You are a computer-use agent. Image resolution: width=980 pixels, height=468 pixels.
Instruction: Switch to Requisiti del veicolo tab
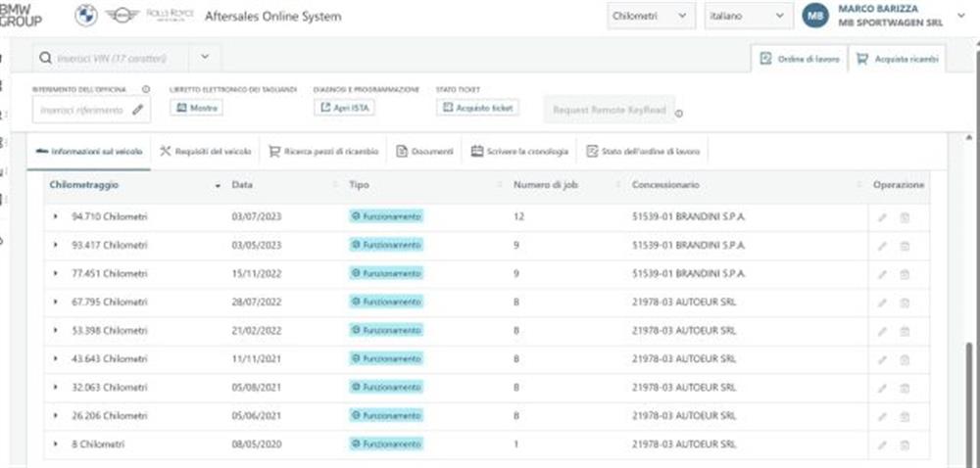(x=205, y=152)
